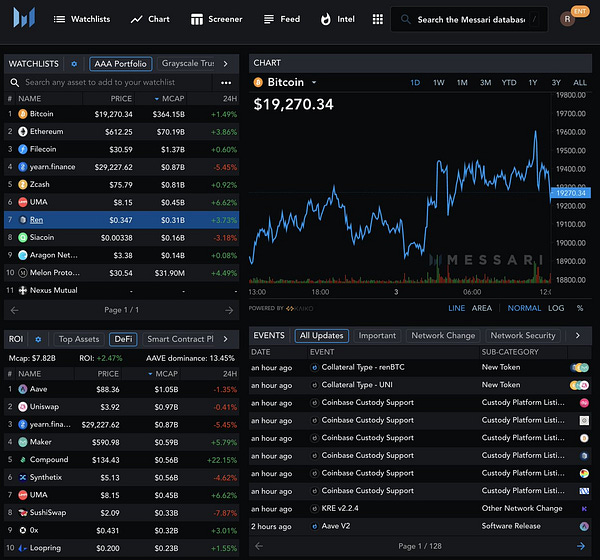Go to next watchlist page arrow

[x=229, y=310]
